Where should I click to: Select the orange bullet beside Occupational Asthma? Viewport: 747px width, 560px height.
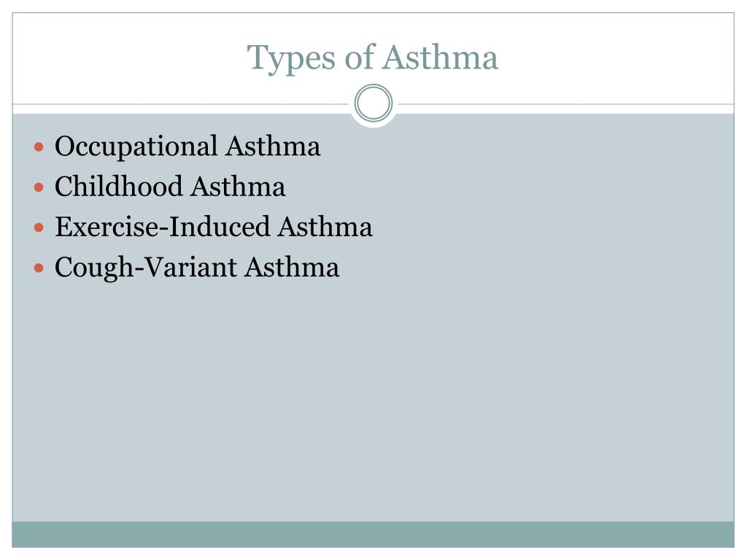pyautogui.click(x=39, y=147)
